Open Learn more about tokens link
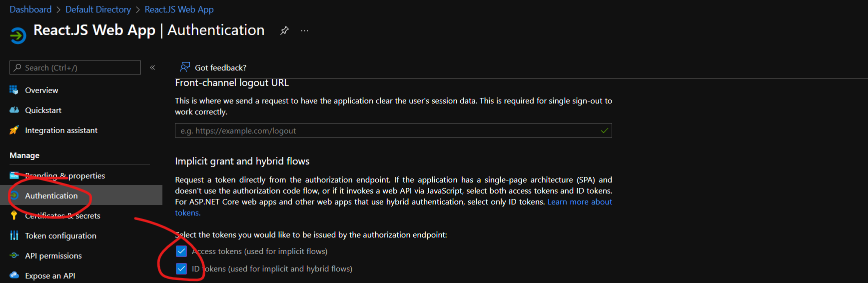Image resolution: width=868 pixels, height=283 pixels. click(580, 202)
